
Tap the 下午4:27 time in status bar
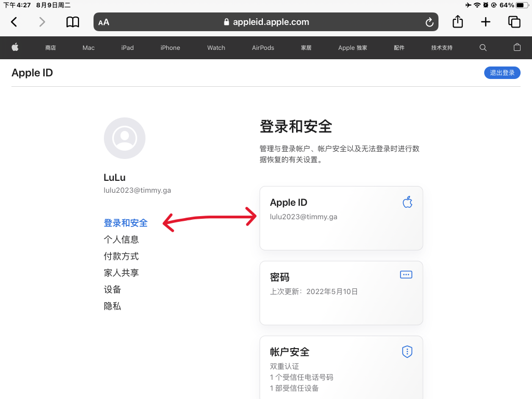17,5
